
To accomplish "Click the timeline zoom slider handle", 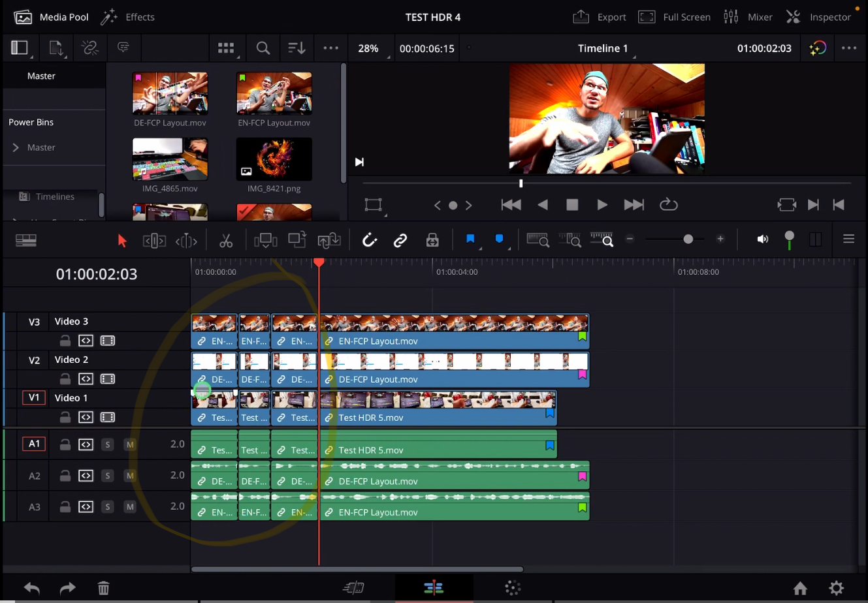I will [688, 240].
